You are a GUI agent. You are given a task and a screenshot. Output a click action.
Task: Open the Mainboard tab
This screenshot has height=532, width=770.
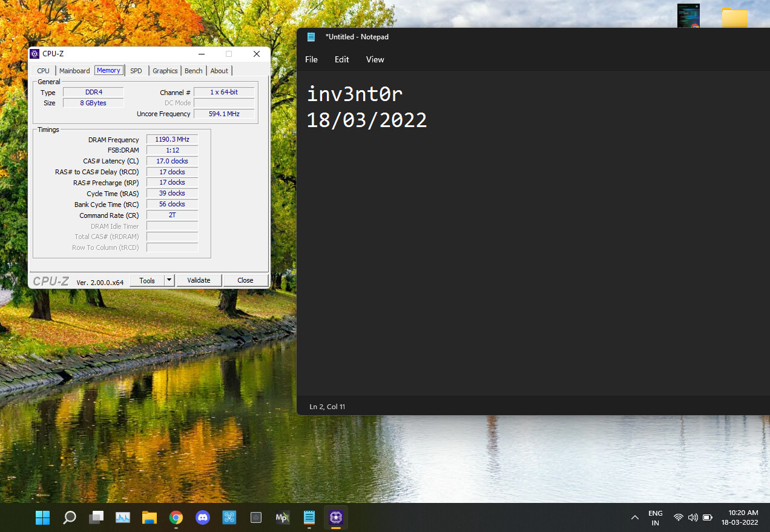pyautogui.click(x=74, y=71)
